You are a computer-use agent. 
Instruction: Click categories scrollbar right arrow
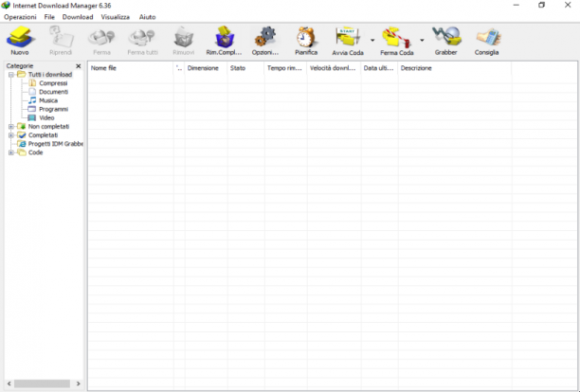78,383
